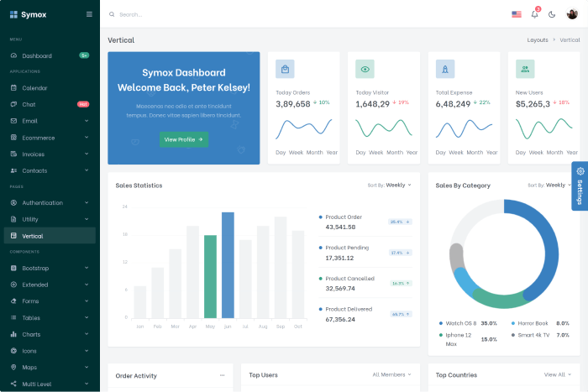Image resolution: width=588 pixels, height=392 pixels.
Task: Click the Authentication icon in sidebar
Action: 13,202
